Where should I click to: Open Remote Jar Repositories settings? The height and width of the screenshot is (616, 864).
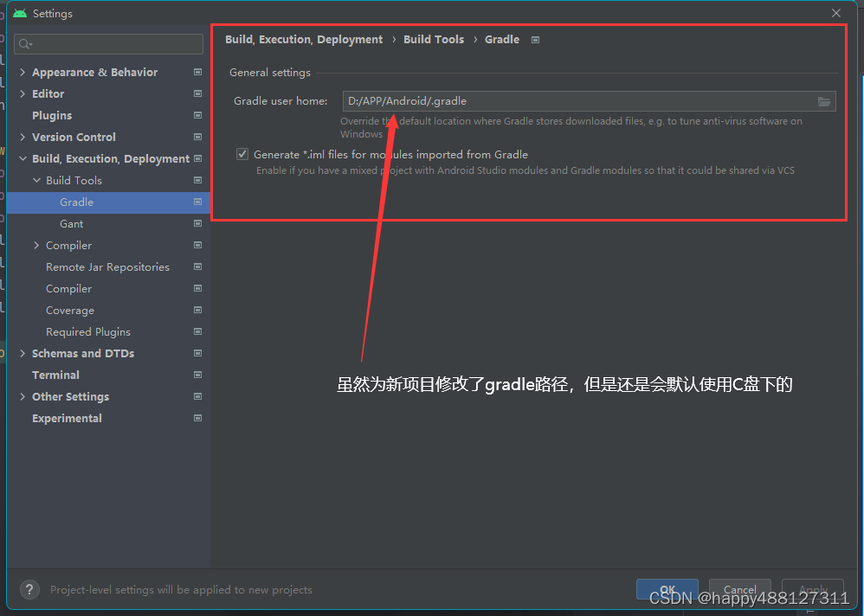(108, 266)
